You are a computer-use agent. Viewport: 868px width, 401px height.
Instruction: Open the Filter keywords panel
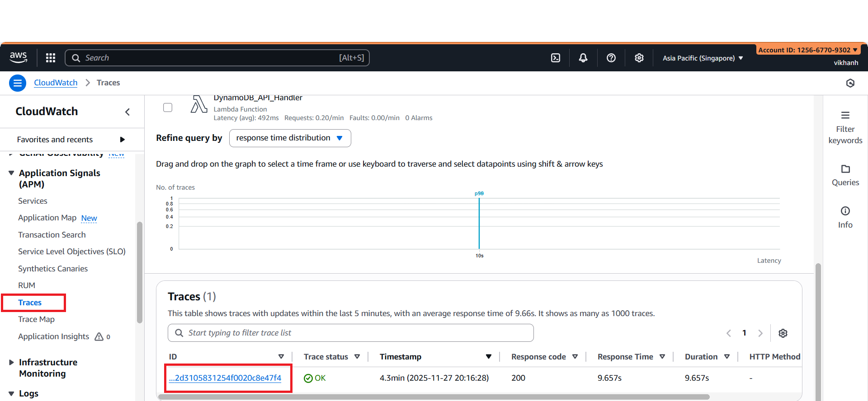(x=845, y=127)
